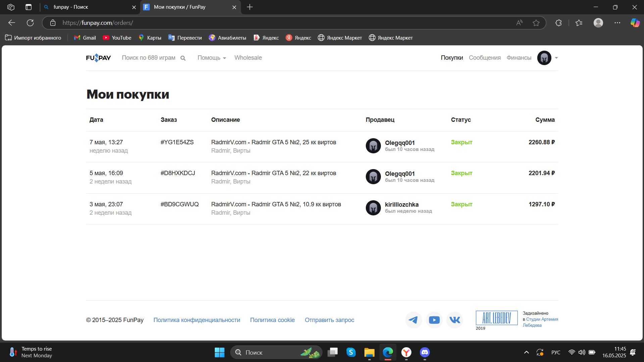Open the tab actions menu icon
Viewport: 644px width, 362px height.
29,7
